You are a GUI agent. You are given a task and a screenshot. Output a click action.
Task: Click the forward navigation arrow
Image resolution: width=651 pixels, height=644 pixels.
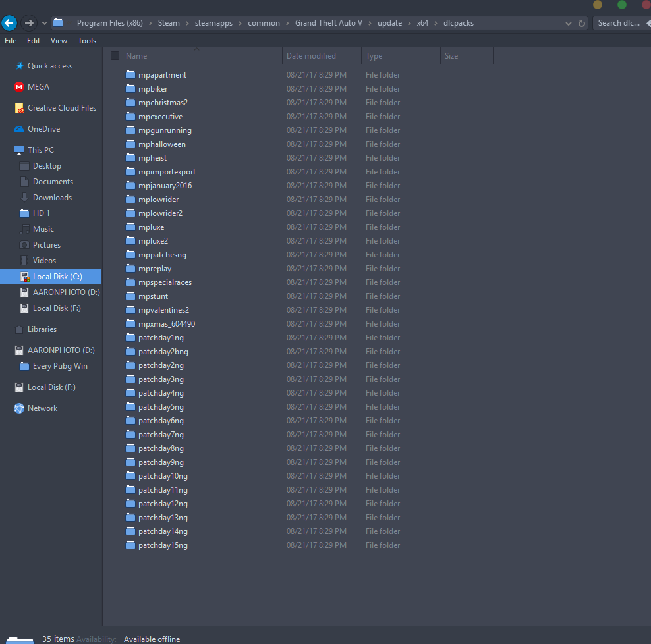tap(29, 23)
